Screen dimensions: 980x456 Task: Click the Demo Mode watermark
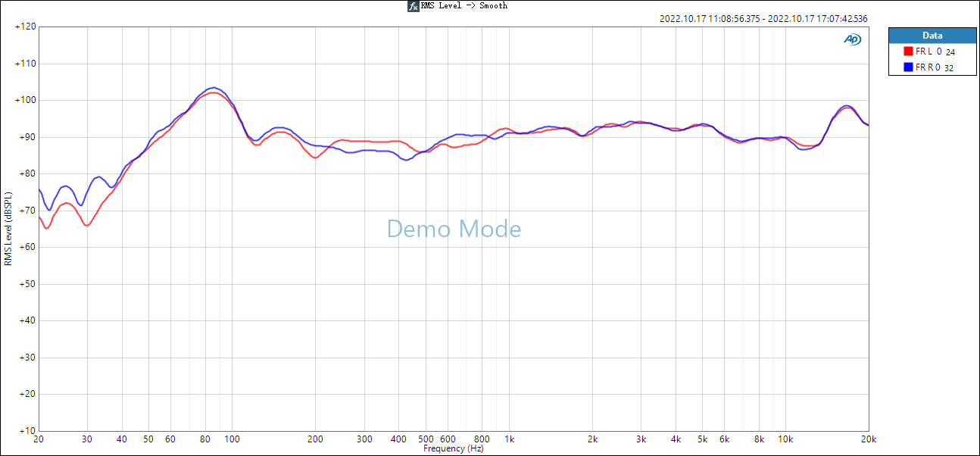[454, 229]
